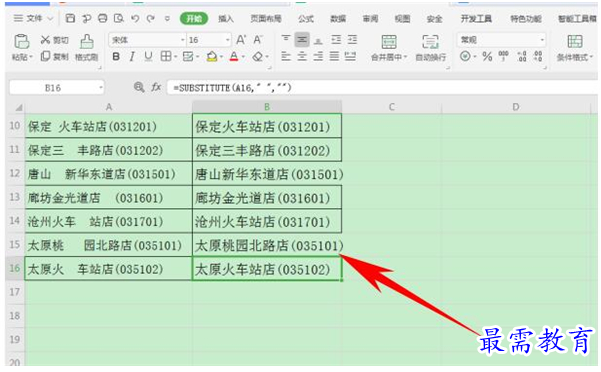Viewport: 601px width, 372px height.
Task: Toggle underline formatting
Action: point(148,57)
